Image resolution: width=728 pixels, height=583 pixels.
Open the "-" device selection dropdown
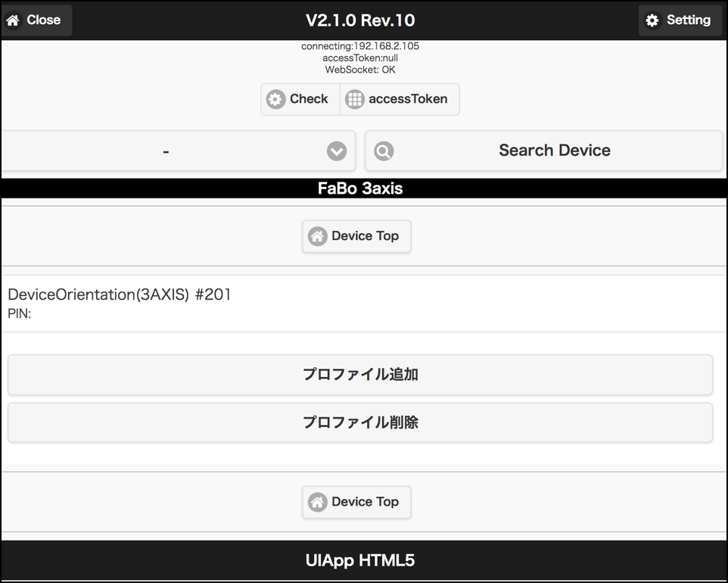pyautogui.click(x=166, y=151)
